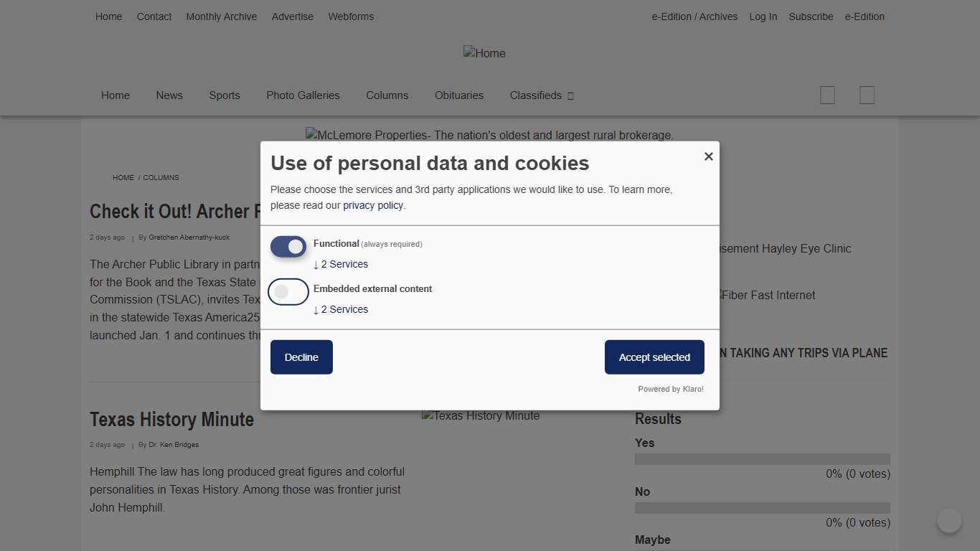The height and width of the screenshot is (551, 980).
Task: Open the privacy policy link
Action: point(373,205)
